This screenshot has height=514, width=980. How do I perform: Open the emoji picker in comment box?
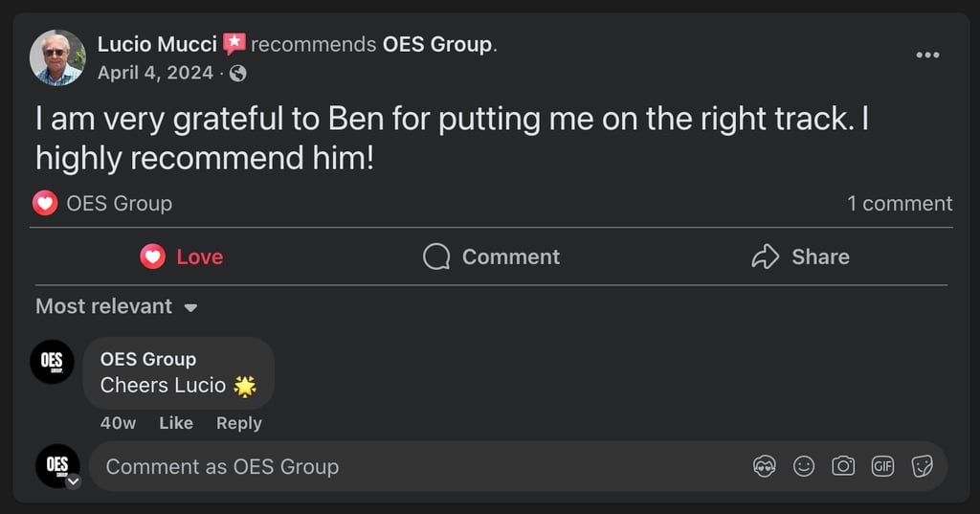tap(804, 466)
